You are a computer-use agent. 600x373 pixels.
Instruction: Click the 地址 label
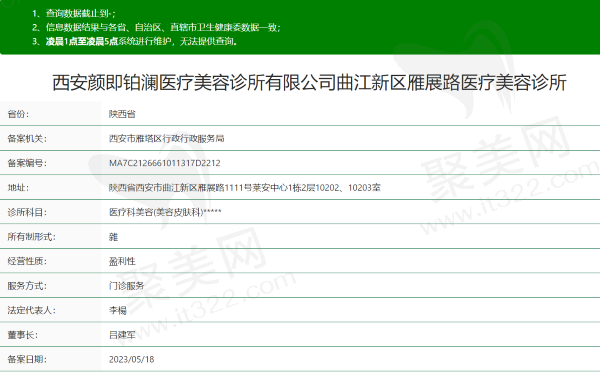tap(18, 187)
